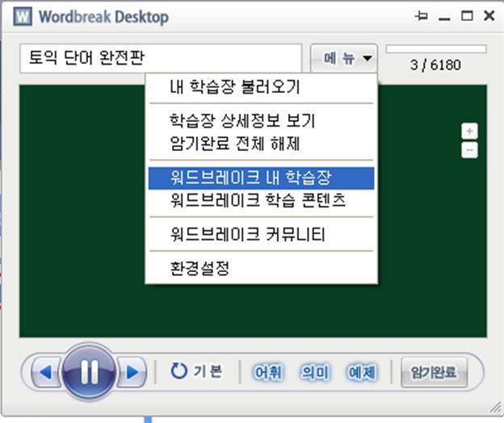The height and width of the screenshot is (423, 504).
Task: Open 워드브레이크 커뮤니티 menu entry
Action: tap(262, 234)
